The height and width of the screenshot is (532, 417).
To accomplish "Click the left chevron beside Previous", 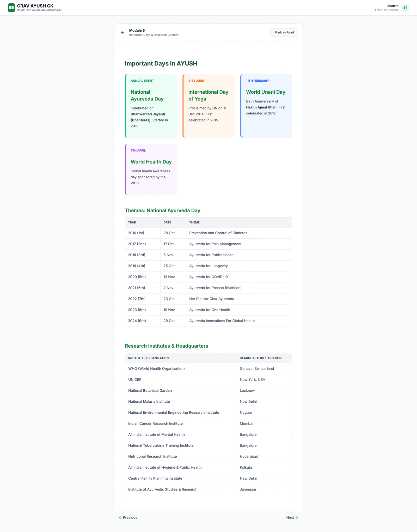I will 120,517.
